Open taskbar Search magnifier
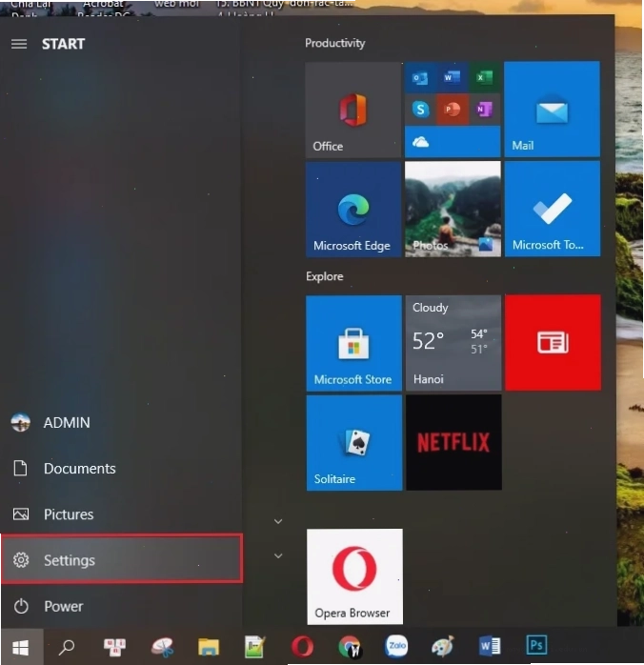The width and height of the screenshot is (644, 665). 67,647
